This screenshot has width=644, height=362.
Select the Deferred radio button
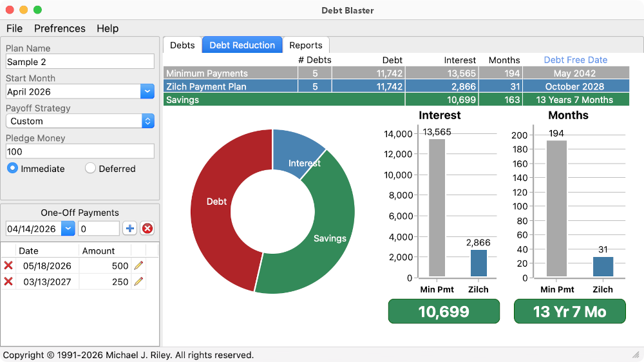pos(90,168)
